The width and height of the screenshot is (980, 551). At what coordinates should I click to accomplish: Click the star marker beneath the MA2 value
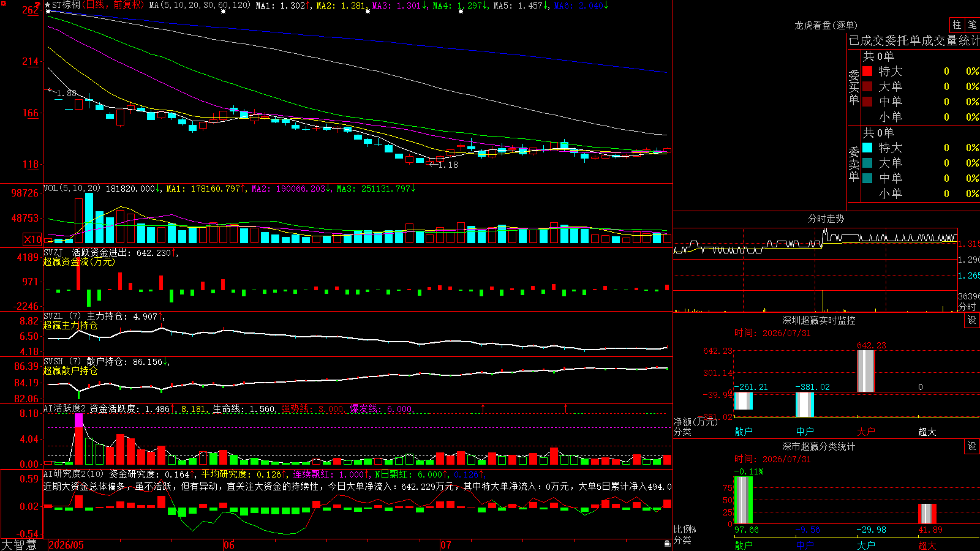point(367,12)
